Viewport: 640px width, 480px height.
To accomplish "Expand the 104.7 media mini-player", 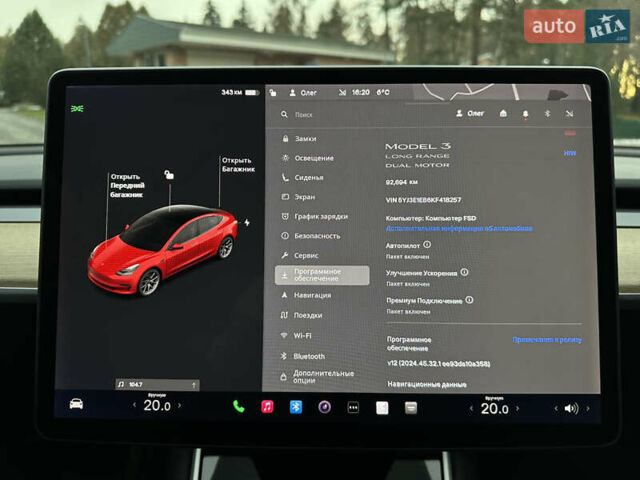I will [158, 384].
